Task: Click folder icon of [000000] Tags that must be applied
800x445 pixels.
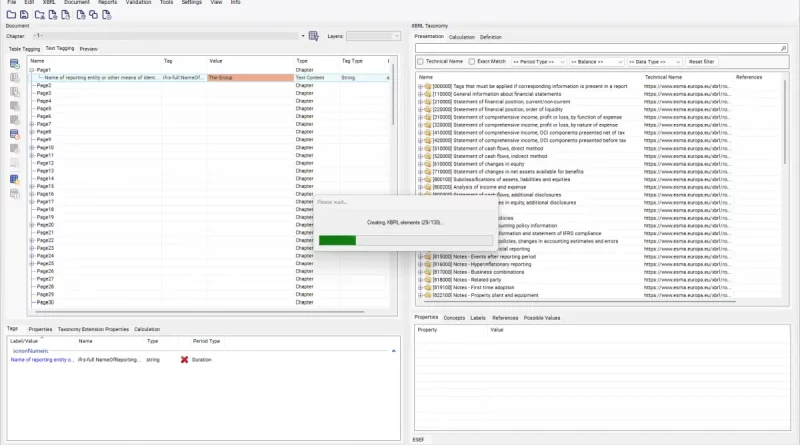Action: click(x=428, y=86)
